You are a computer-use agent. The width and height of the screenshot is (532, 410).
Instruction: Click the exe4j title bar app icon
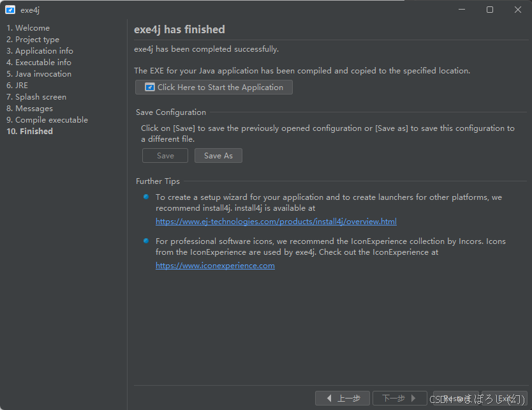point(10,10)
